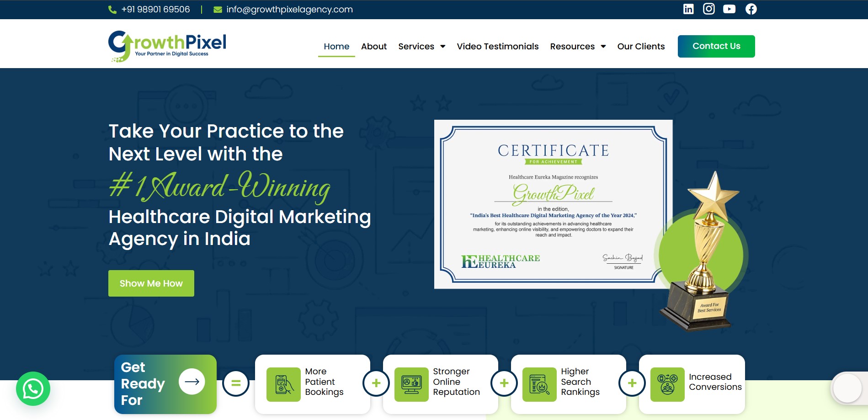Open the Our Clients page
The height and width of the screenshot is (420, 868).
(x=641, y=46)
